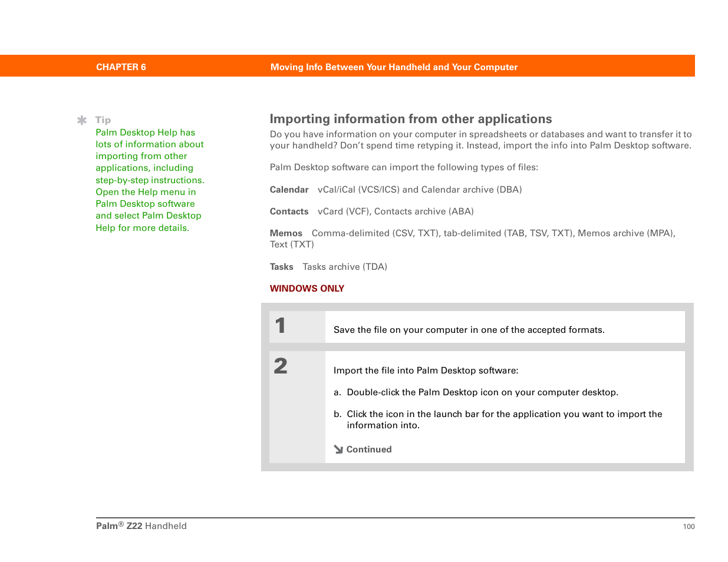Click step a 'Double-click the Palm Desktop icon' text
Screen dimensions: 728x562
coord(483,392)
